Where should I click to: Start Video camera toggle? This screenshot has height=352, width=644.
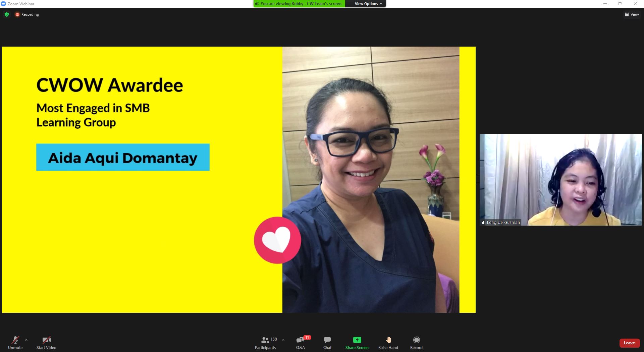[46, 343]
